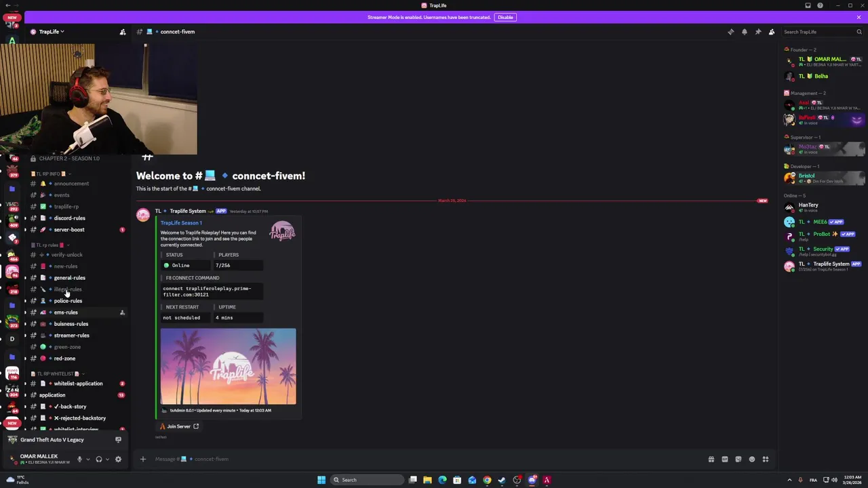Hide the member list icon
Screen dimensions: 868x488
click(x=771, y=32)
